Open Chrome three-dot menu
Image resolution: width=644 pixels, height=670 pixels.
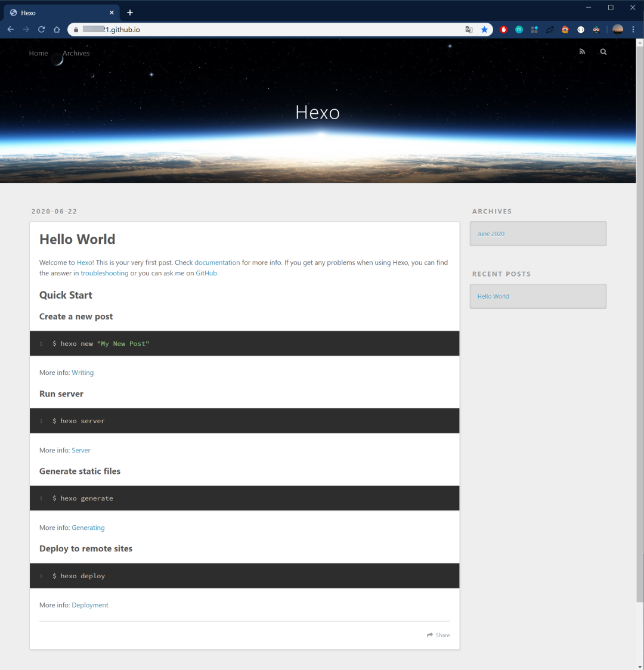(x=633, y=29)
